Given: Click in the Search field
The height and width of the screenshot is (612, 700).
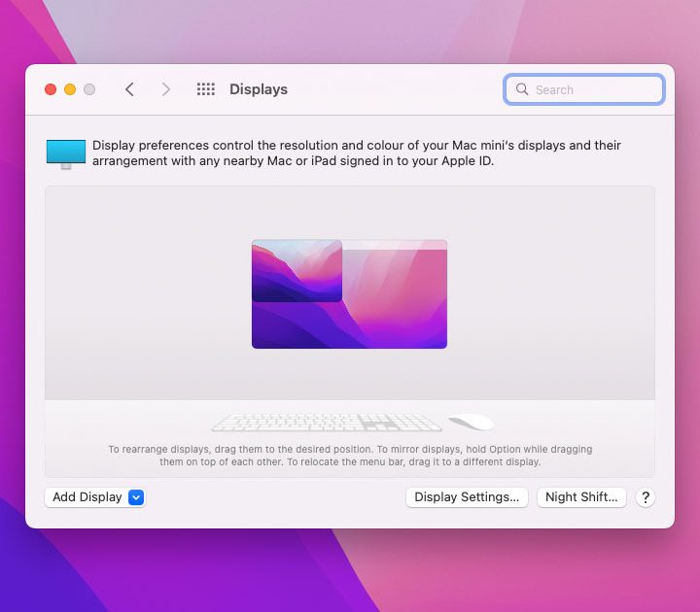Looking at the screenshot, I should pos(584,89).
